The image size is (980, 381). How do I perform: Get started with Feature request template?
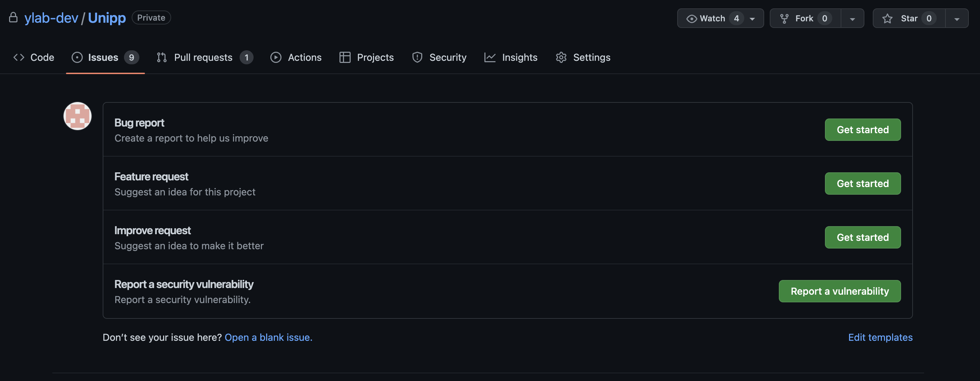tap(862, 184)
